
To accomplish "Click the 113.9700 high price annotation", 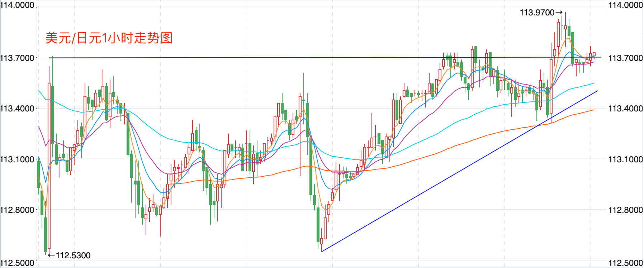I will point(537,13).
